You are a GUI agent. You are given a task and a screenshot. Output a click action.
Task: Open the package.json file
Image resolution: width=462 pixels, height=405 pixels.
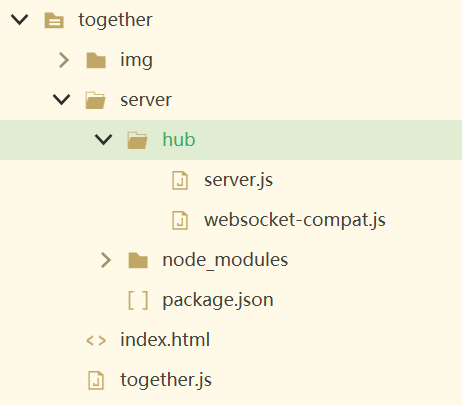point(218,300)
